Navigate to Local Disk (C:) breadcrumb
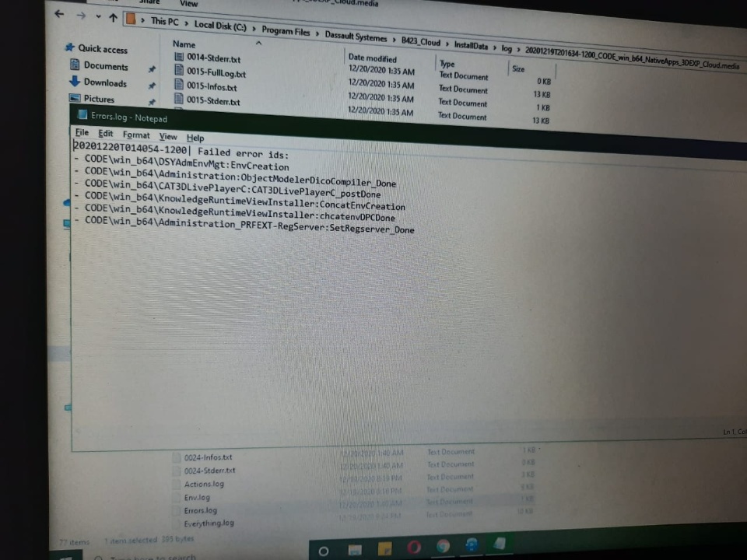The width and height of the screenshot is (747, 560). pos(220,25)
